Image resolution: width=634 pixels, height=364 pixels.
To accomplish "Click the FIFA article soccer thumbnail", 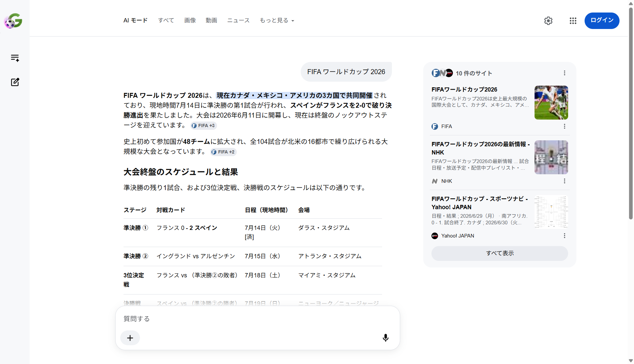I will pyautogui.click(x=551, y=102).
